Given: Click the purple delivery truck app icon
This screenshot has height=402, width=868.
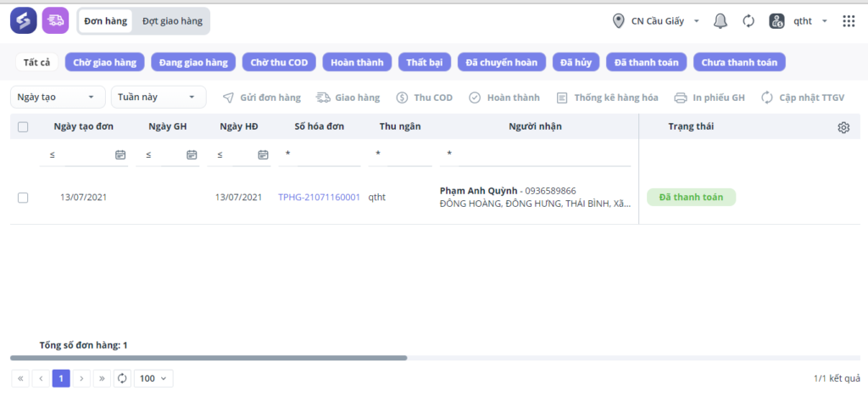Looking at the screenshot, I should (x=55, y=21).
